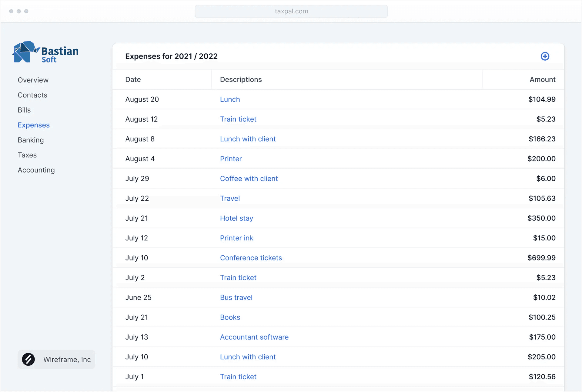
Task: Click the taxpal.com address bar
Action: [291, 11]
